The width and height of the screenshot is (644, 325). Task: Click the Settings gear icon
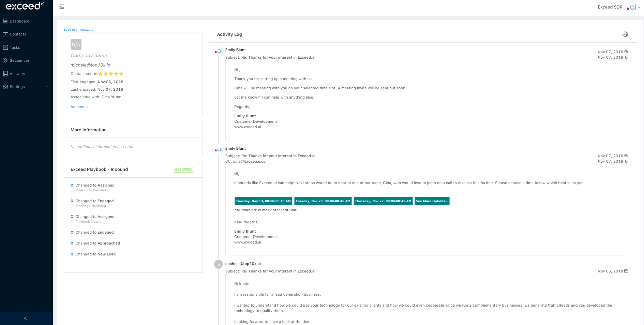point(5,87)
